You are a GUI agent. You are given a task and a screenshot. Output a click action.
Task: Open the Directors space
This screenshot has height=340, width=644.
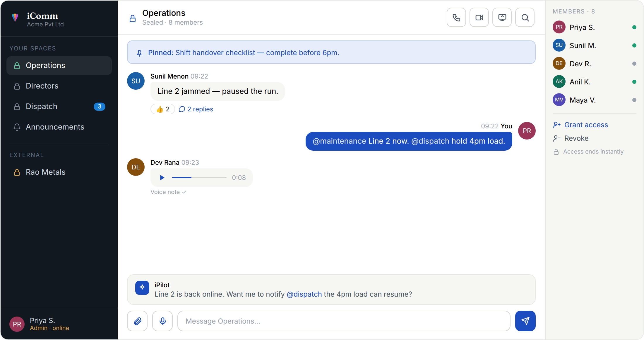59,86
